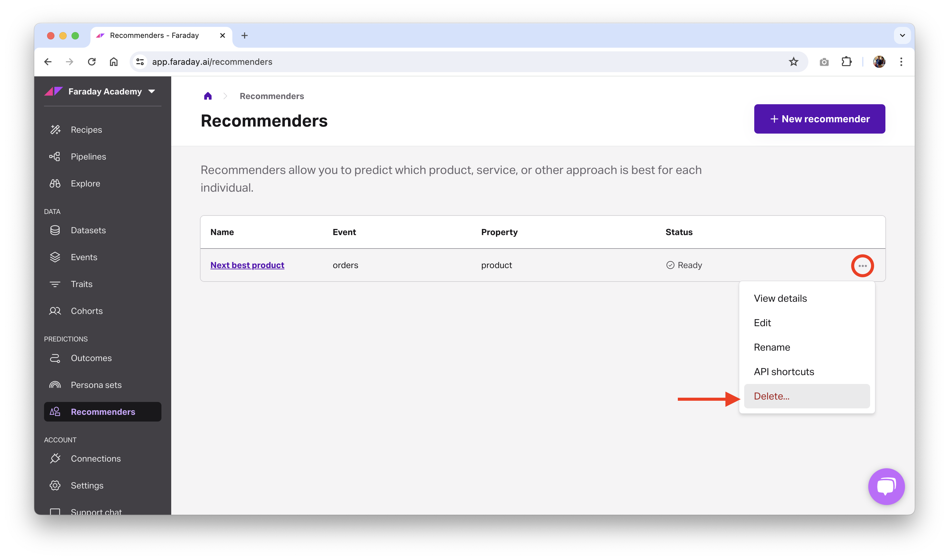949x560 pixels.
Task: Open Events via the layers icon
Action: point(55,257)
